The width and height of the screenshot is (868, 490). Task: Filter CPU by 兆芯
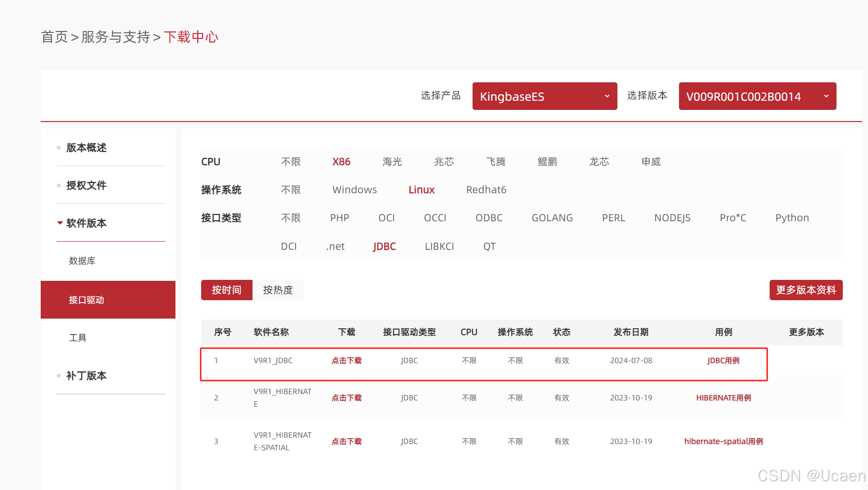(444, 162)
